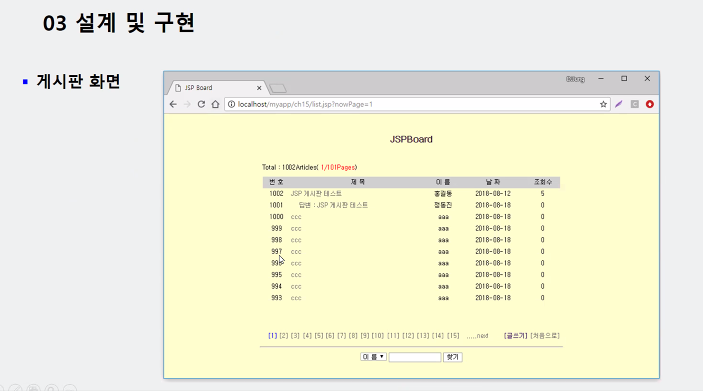
Task: Open site info icon before localhost URL
Action: pyautogui.click(x=231, y=104)
